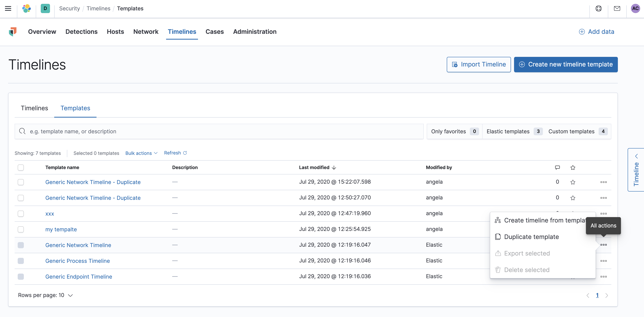
Task: Choose Duplicate template from the menu
Action: tap(531, 237)
